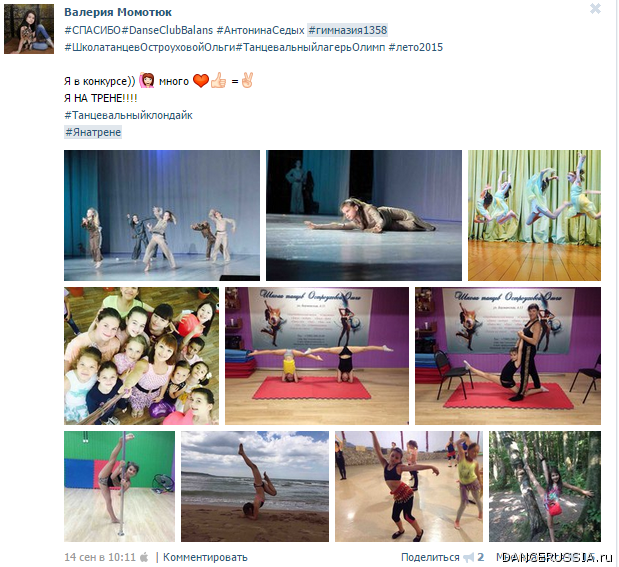Open the jumping dancers by green curtain photo
Screen dimensions: 619x567
(534, 215)
